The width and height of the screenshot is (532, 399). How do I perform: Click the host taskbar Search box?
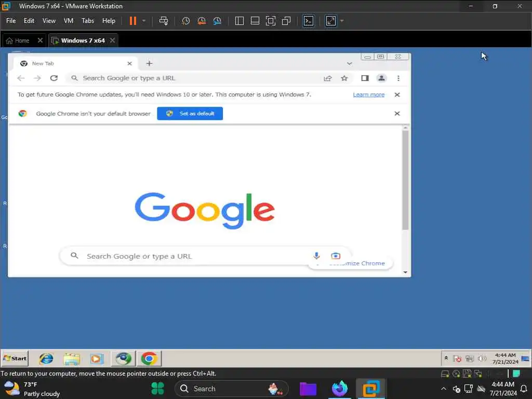[231, 389]
